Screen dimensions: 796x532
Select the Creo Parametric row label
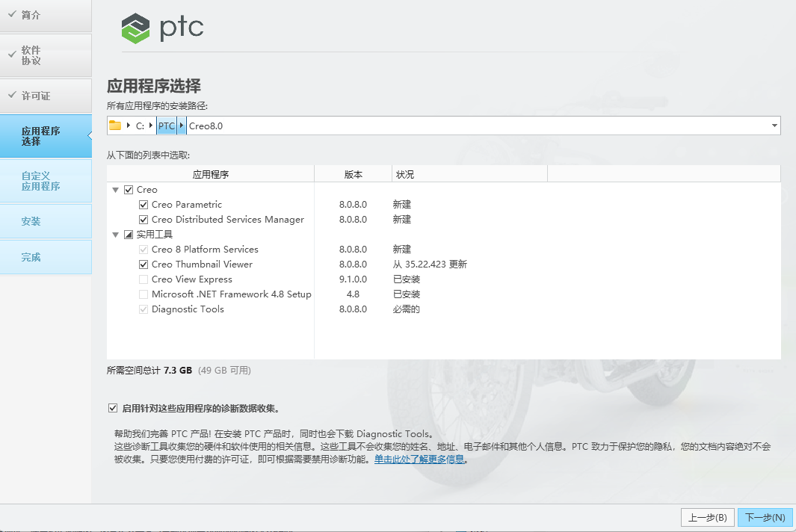(187, 205)
